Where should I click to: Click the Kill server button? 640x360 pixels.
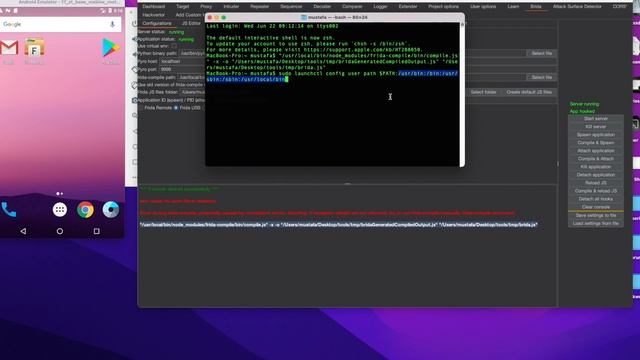coord(596,127)
